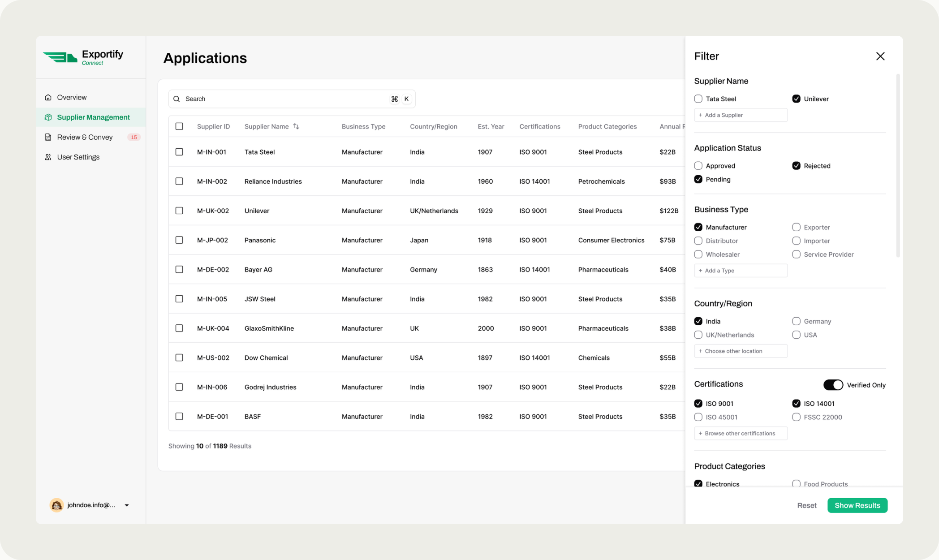Viewport: 939px width, 560px height.
Task: Click the Review & Convey document icon
Action: coord(48,137)
